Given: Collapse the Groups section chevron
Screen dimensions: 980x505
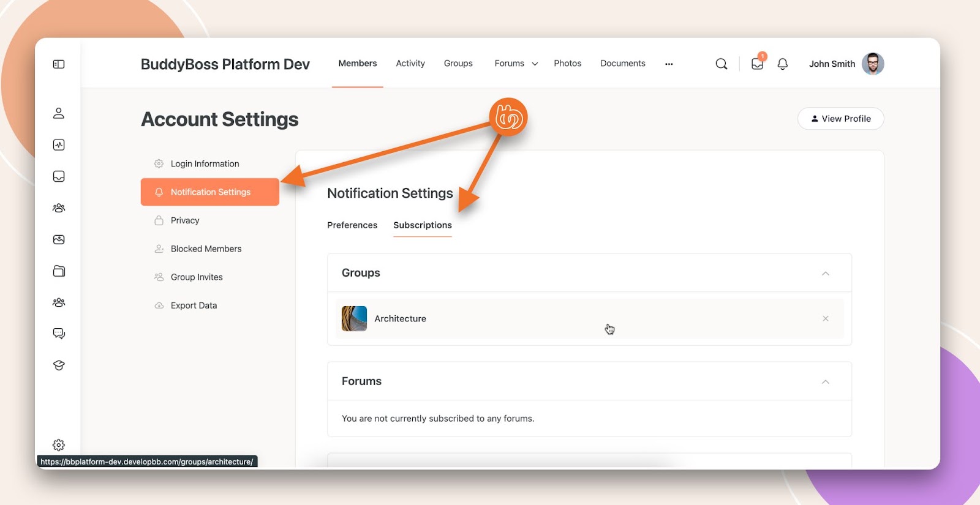Looking at the screenshot, I should 826,274.
